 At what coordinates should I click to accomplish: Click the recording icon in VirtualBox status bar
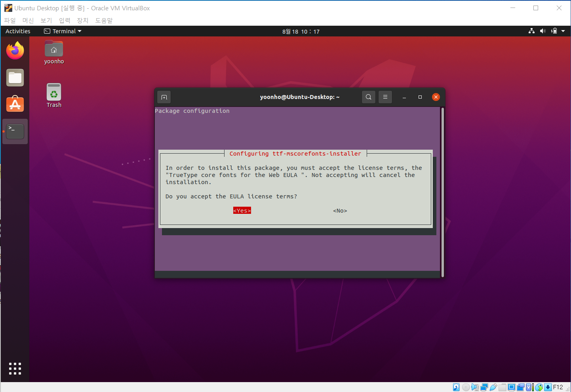(x=521, y=387)
